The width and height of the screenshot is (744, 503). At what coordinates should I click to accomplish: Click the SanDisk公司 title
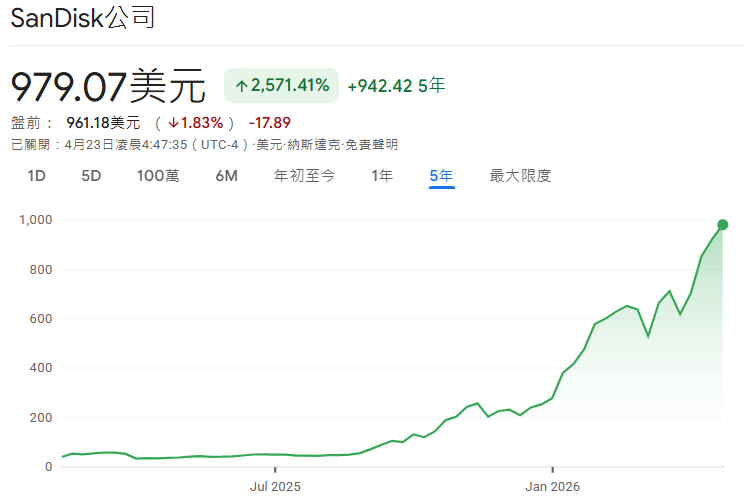83,18
